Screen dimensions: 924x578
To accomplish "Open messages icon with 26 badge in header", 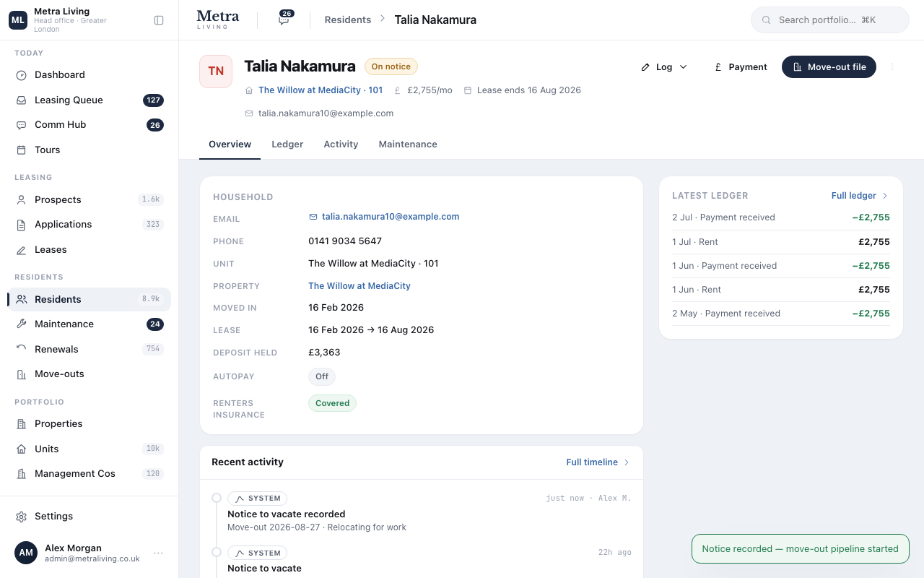I will (x=284, y=19).
